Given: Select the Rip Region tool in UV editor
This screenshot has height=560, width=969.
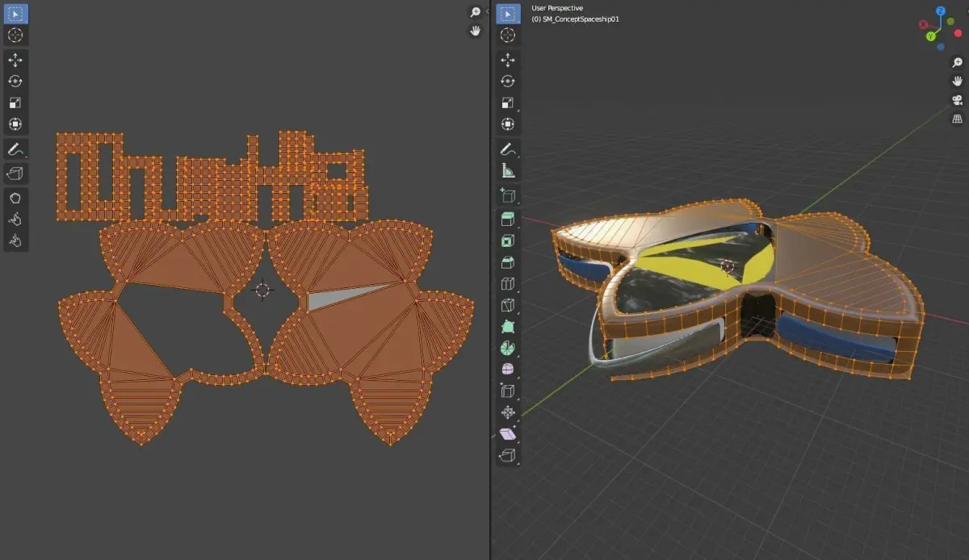Looking at the screenshot, I should [15, 173].
